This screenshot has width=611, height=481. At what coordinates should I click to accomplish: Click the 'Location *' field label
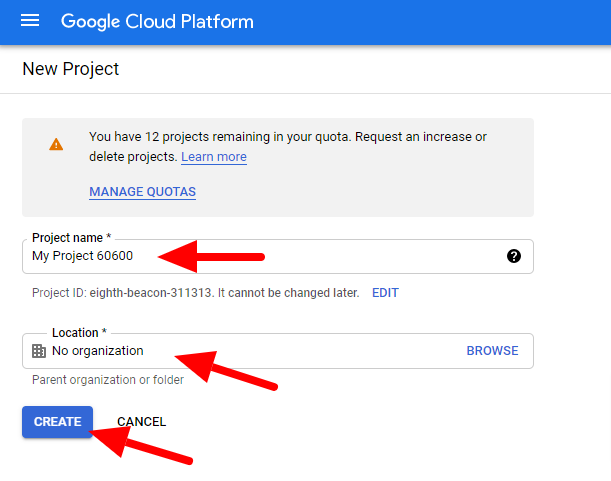click(x=78, y=333)
